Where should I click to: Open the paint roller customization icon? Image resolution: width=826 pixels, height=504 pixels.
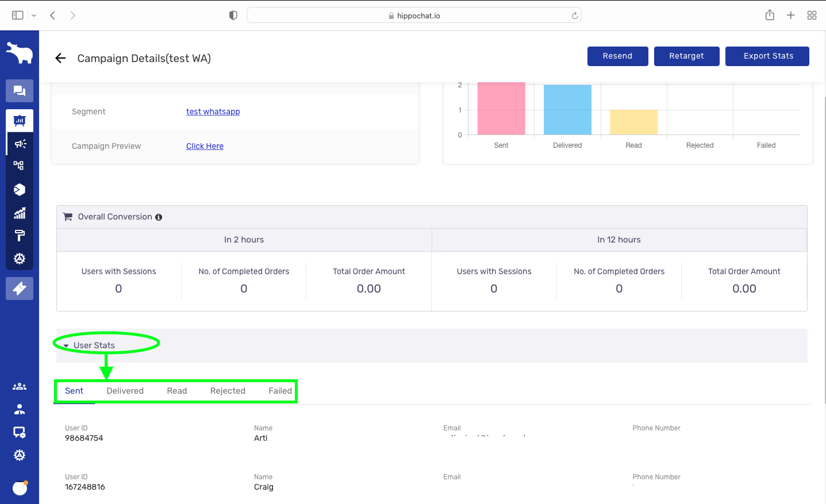tap(20, 236)
